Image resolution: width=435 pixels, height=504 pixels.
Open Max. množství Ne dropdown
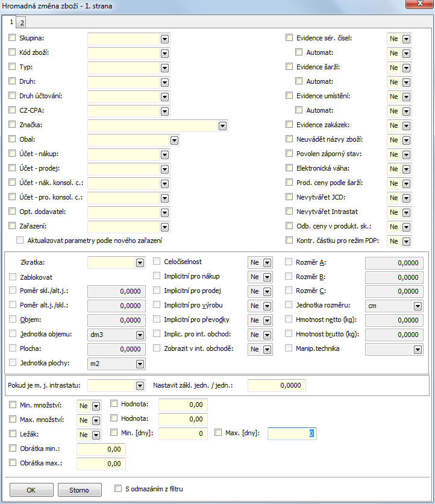(x=96, y=421)
